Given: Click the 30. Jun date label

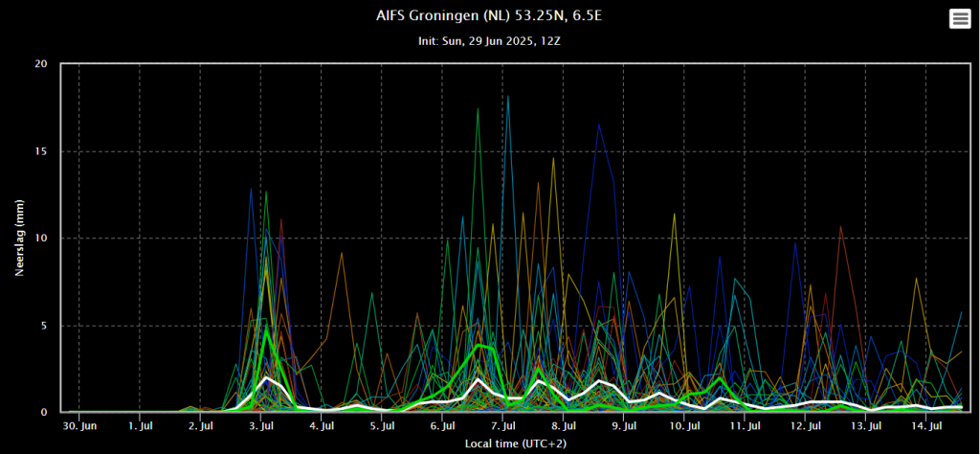Looking at the screenshot, I should [x=79, y=426].
